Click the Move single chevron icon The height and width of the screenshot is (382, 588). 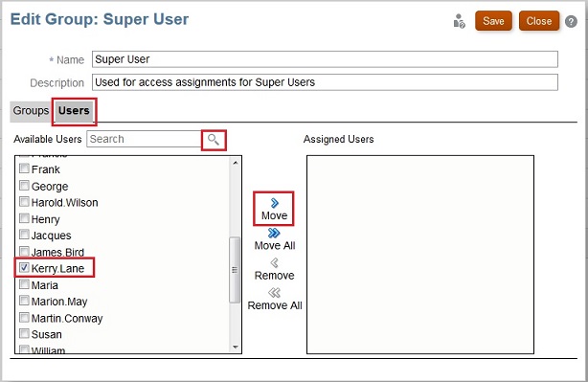click(275, 203)
